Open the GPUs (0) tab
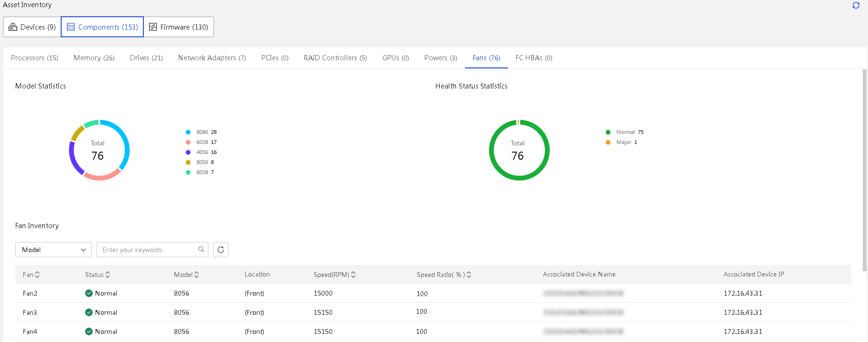The image size is (868, 342). tap(396, 58)
